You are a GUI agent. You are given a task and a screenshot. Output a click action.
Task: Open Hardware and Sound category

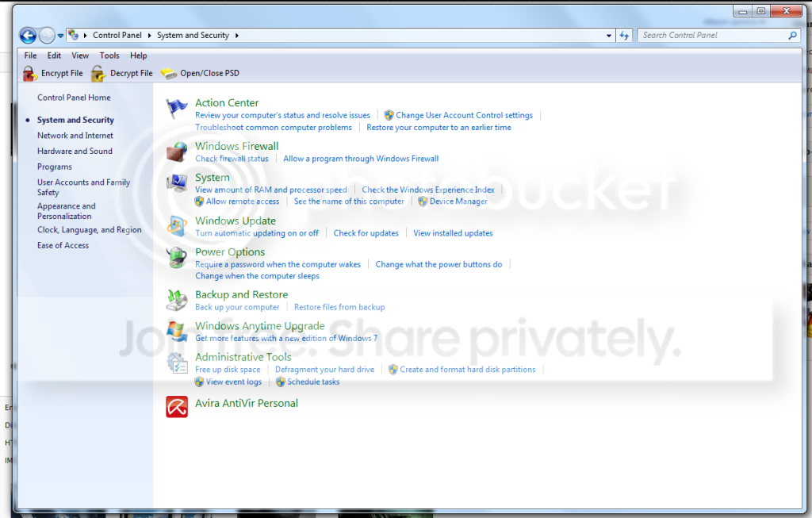(x=75, y=151)
